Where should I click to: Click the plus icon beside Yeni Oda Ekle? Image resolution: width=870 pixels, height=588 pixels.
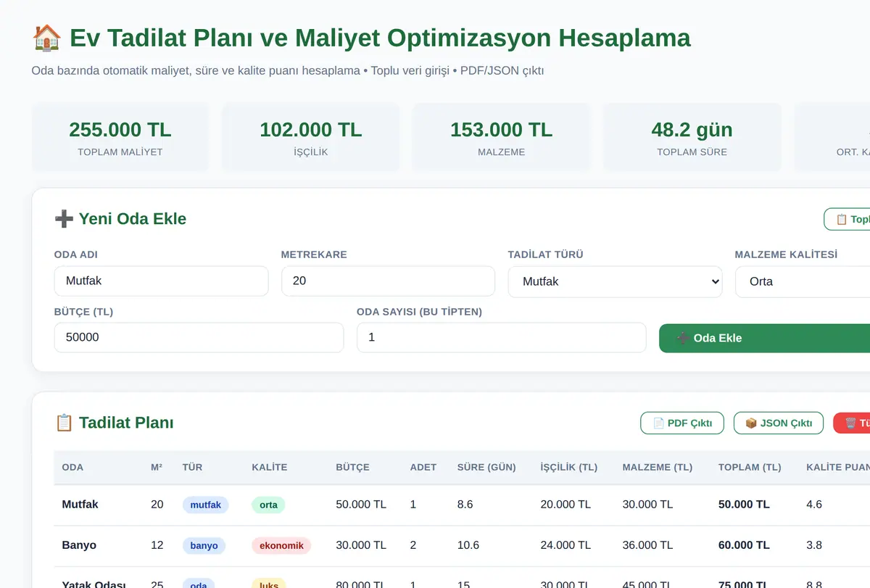pyautogui.click(x=64, y=219)
